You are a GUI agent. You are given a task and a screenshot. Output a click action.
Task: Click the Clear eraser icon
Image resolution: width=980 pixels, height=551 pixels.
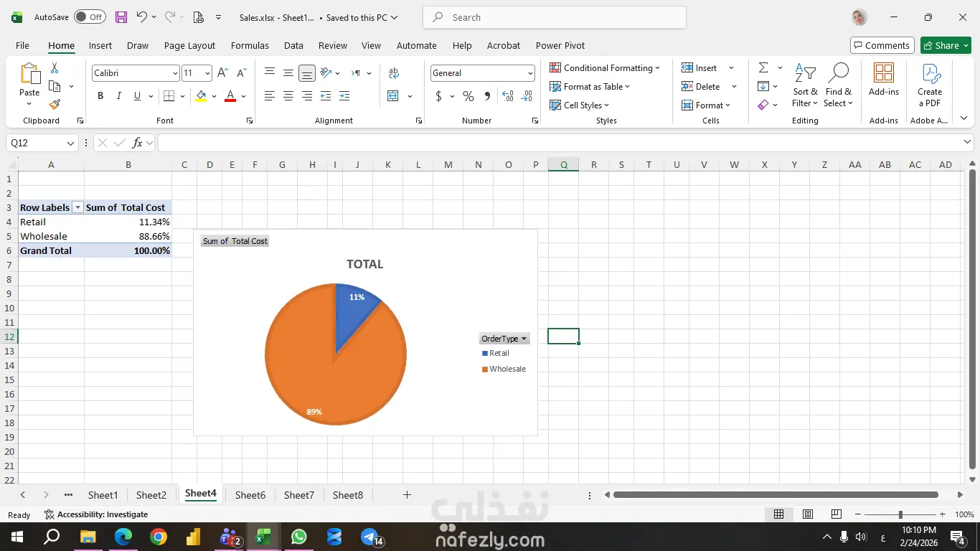(763, 105)
